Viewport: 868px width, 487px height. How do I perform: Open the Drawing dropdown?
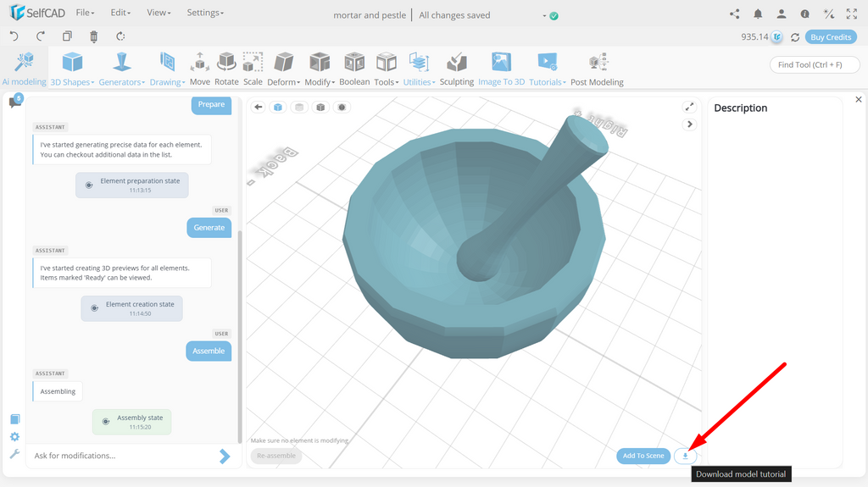click(x=167, y=69)
